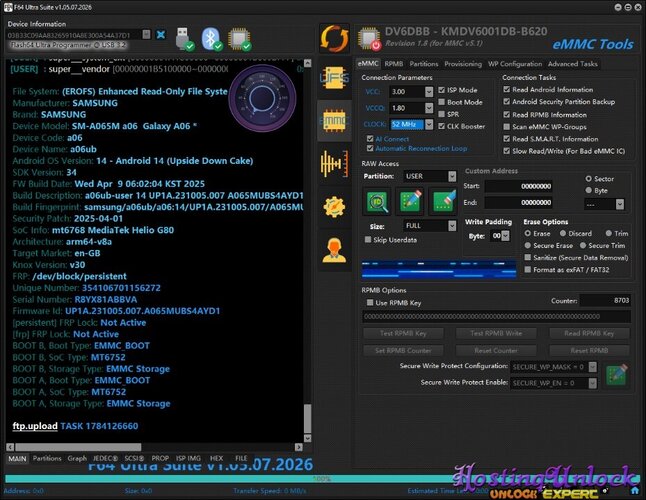Click the Set RPMB Counter button
646x500 pixels.
tap(403, 350)
